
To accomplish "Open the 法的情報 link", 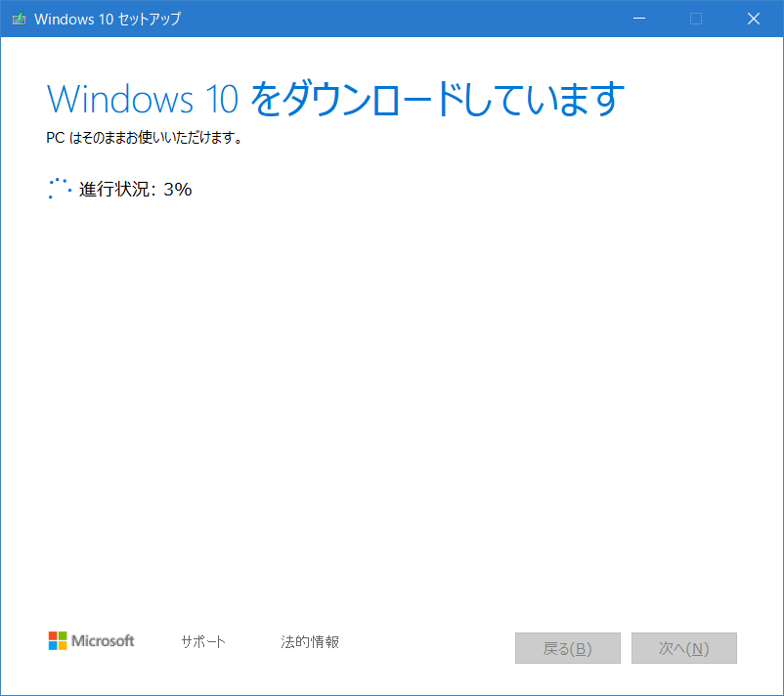I will coord(310,641).
